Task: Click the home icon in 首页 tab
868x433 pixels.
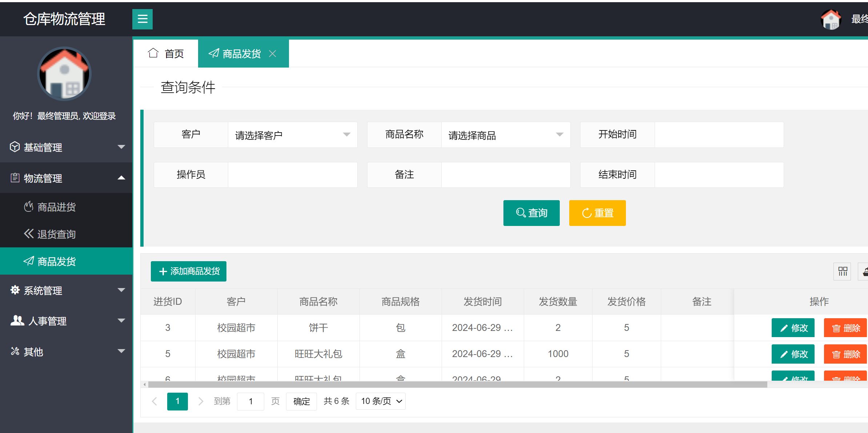Action: pos(153,53)
